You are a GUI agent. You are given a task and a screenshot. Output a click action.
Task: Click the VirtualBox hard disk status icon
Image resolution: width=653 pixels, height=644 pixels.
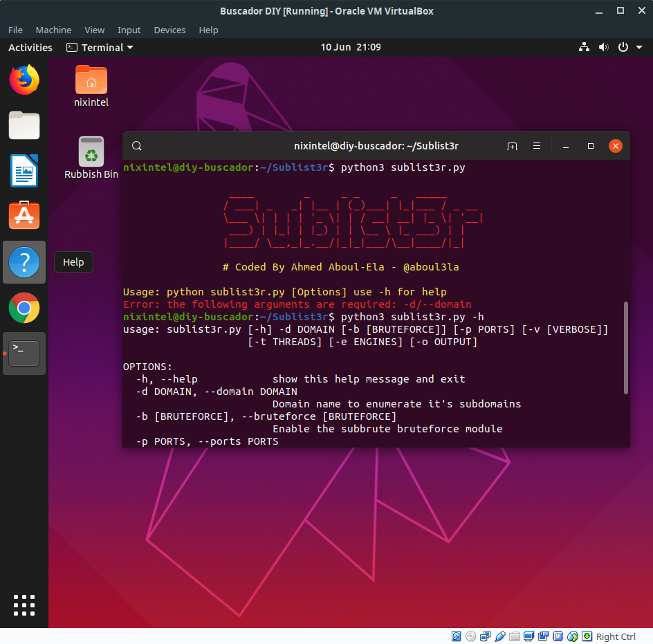pyautogui.click(x=457, y=636)
